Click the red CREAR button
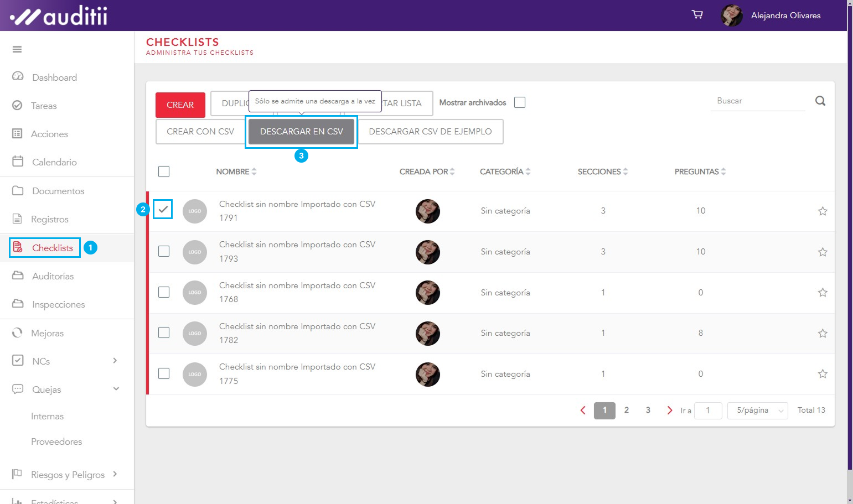This screenshot has height=504, width=853. tap(180, 105)
